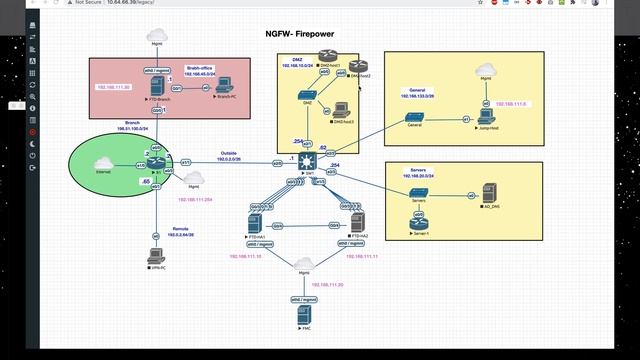The image size is (640, 360).
Task: Open the Add an object sidebar icon
Action: [32, 25]
